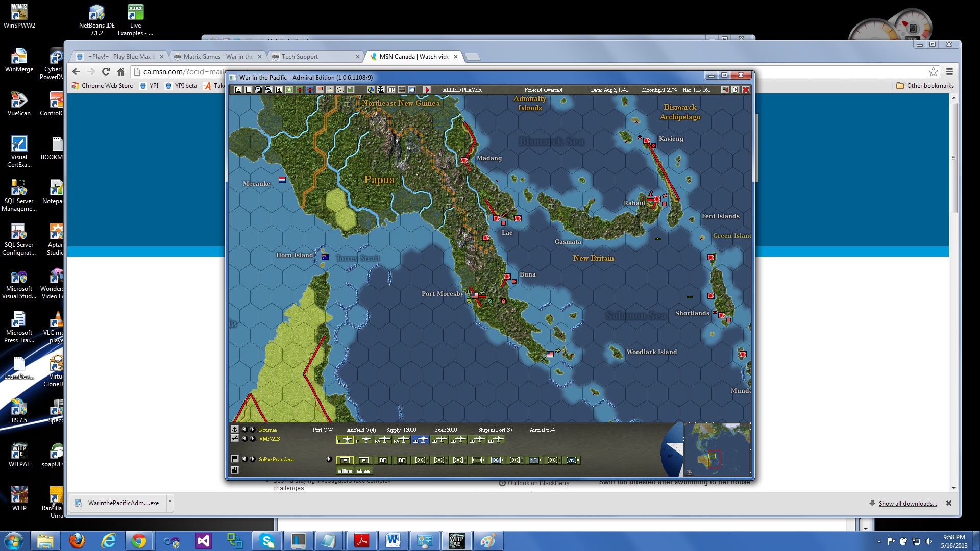Click the 'C' icon in the game toolbar
This screenshot has height=551, width=980.
(x=736, y=90)
